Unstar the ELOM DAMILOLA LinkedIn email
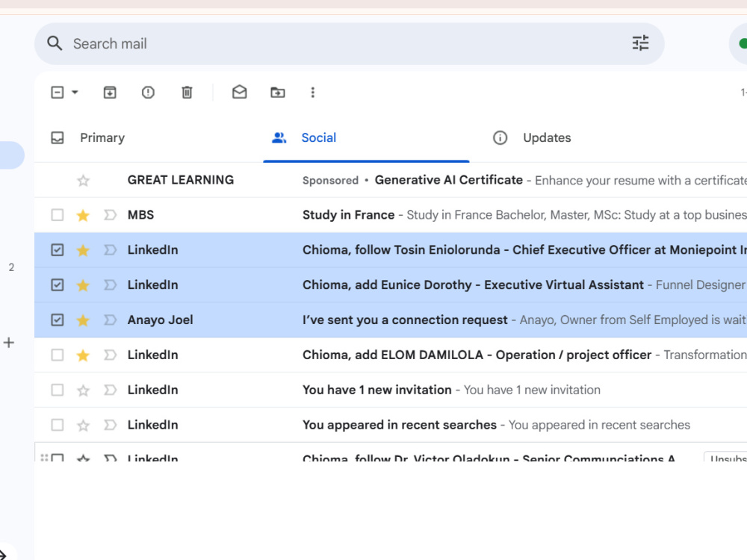This screenshot has width=747, height=560. pos(83,355)
